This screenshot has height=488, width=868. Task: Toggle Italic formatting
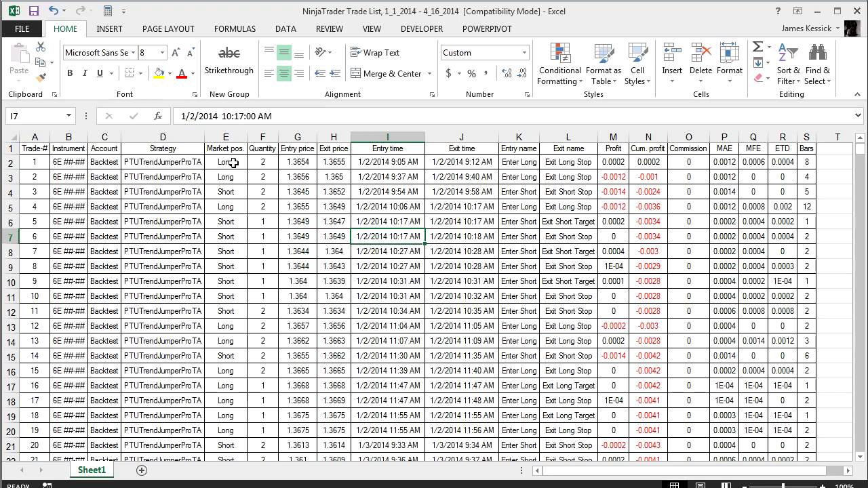(x=85, y=73)
